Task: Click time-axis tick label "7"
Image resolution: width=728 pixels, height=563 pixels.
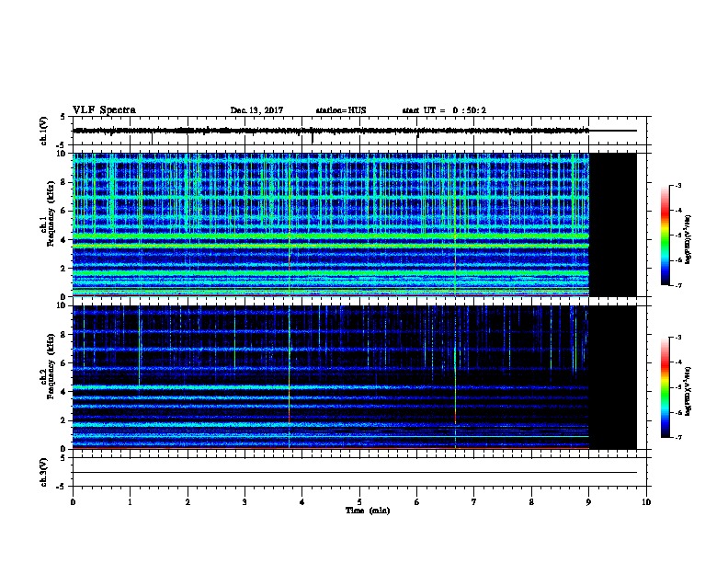Action: 474,502
